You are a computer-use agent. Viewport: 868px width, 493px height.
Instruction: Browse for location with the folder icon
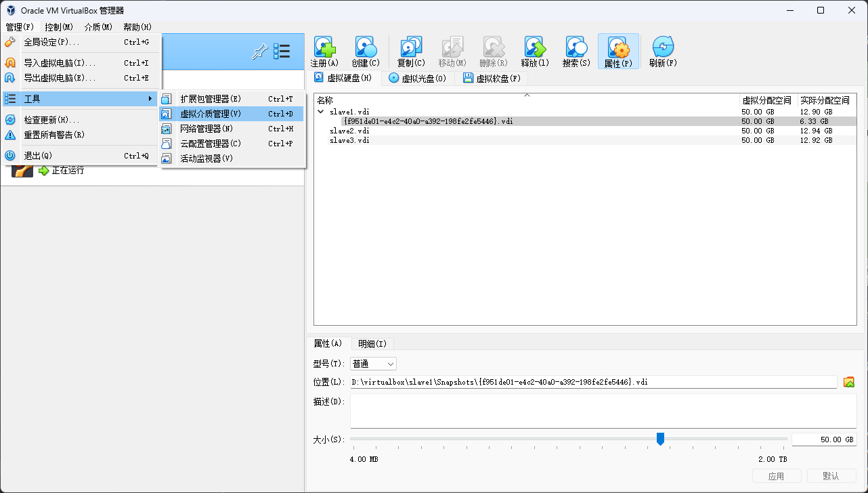[x=849, y=382]
